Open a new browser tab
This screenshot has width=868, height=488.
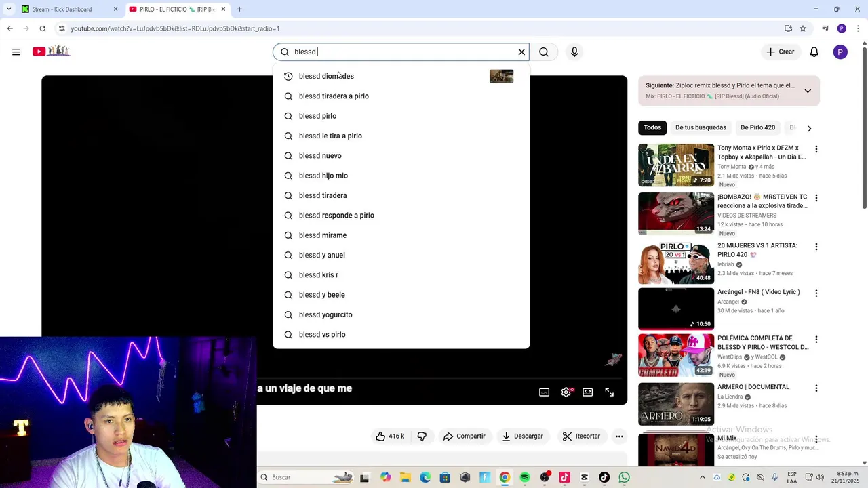239,9
